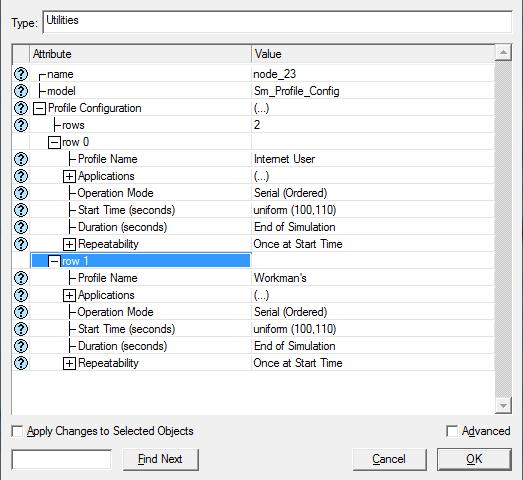Click help icon for row 1 Operation Mode

coord(21,312)
